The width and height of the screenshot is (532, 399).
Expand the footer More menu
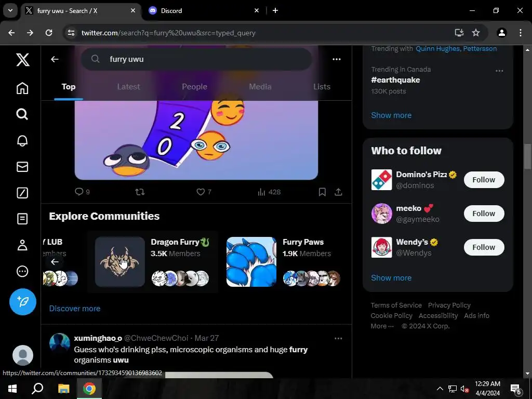click(x=382, y=326)
